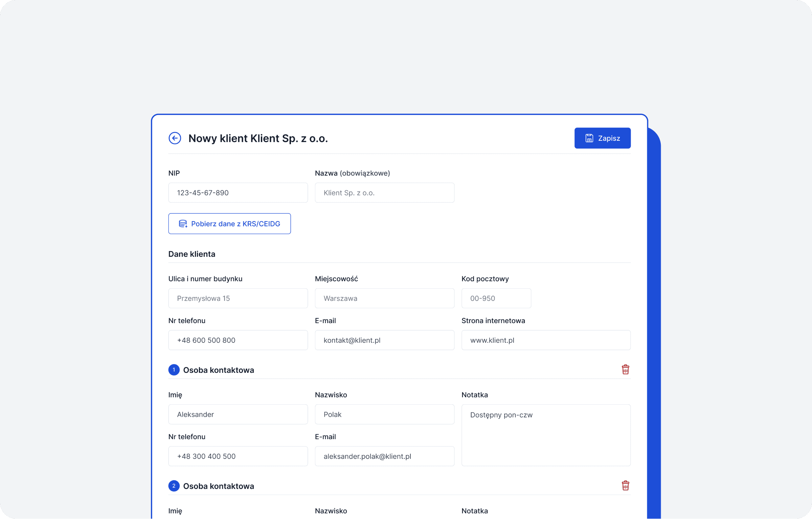Click the back arrow icon
Viewport: 812px width, 519px height.
[175, 138]
